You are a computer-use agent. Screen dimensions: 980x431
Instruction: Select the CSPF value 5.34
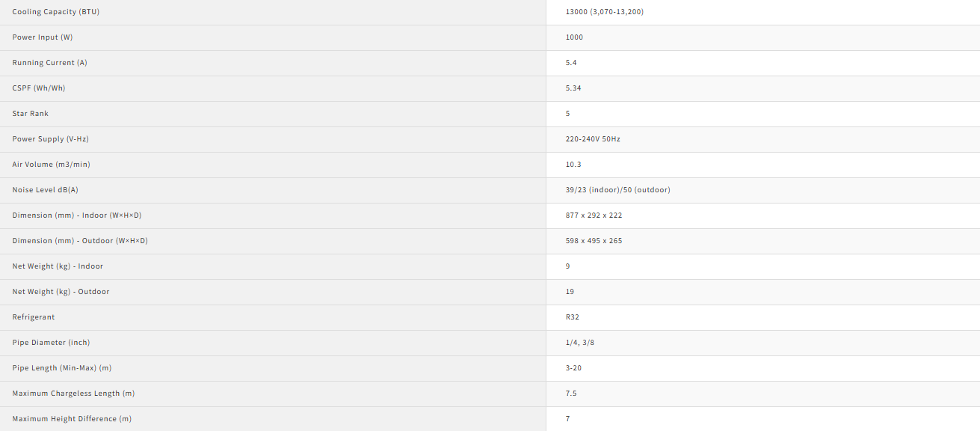573,88
